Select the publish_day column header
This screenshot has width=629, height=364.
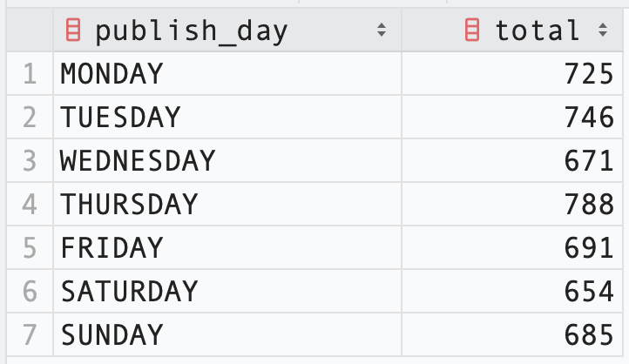pyautogui.click(x=227, y=30)
